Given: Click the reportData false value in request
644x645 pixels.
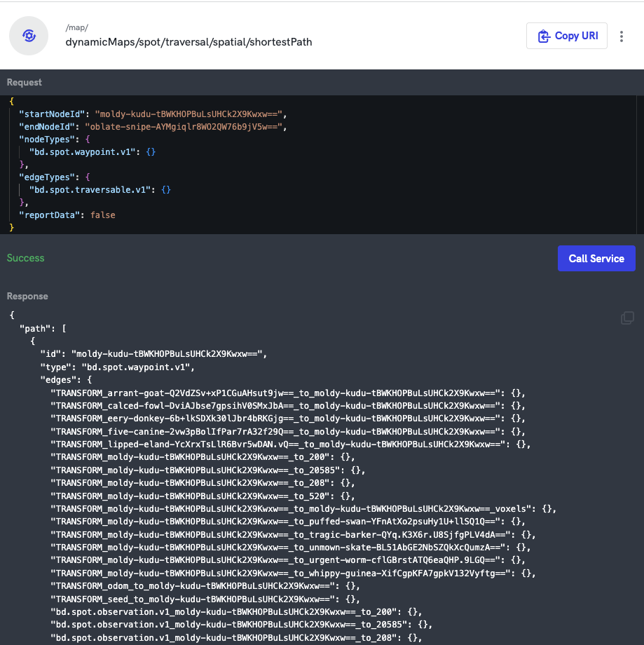Looking at the screenshot, I should pos(102,215).
